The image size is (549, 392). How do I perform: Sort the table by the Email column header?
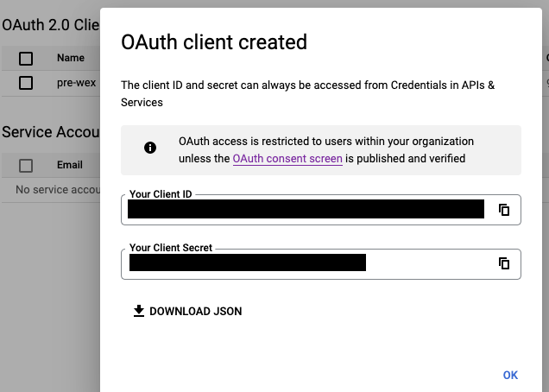pyautogui.click(x=70, y=165)
